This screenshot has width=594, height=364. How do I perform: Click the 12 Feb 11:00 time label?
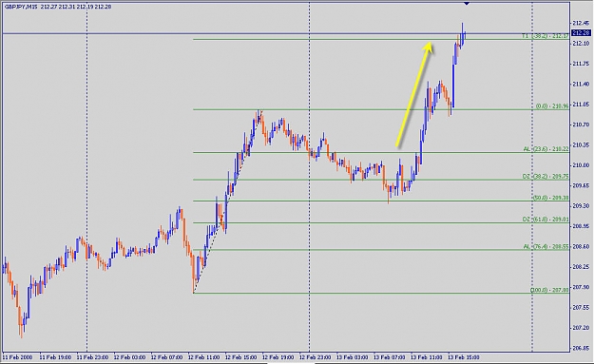coord(203,357)
